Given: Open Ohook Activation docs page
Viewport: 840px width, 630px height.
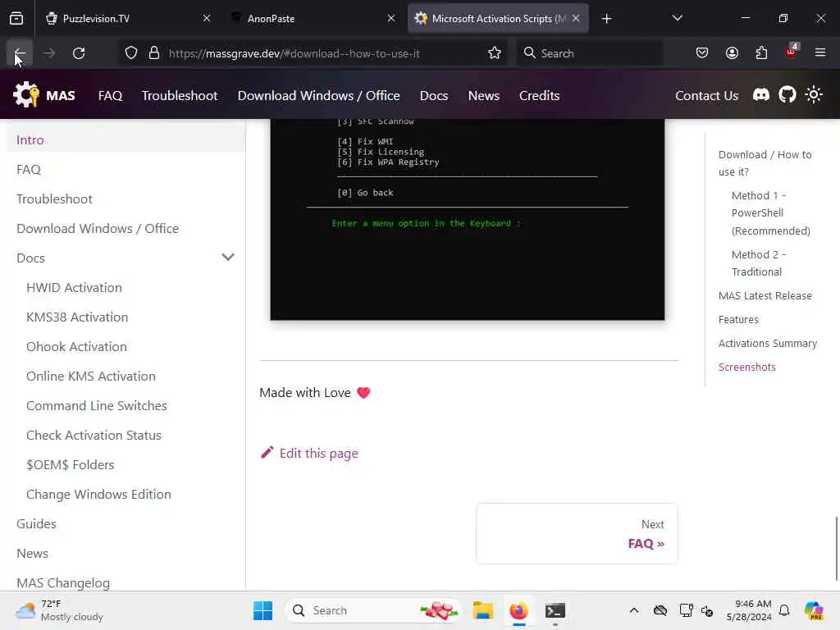Looking at the screenshot, I should point(76,347).
